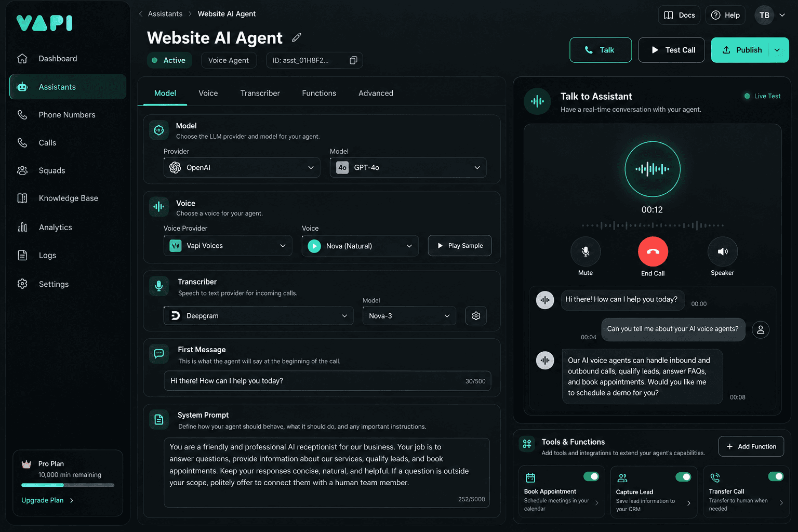Screen dimensions: 798x532
Task: Switch to the Transcriber tab
Action: tap(260, 93)
